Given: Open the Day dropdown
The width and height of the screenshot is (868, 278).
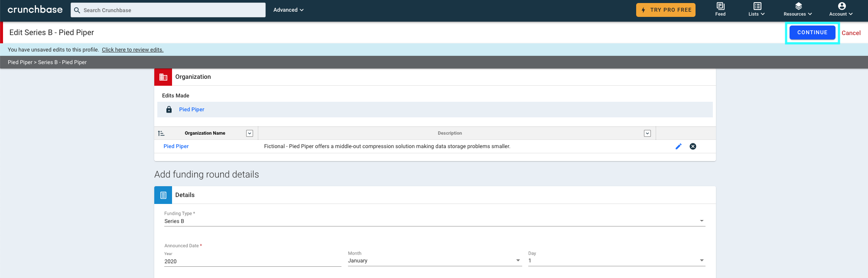Looking at the screenshot, I should (617, 261).
